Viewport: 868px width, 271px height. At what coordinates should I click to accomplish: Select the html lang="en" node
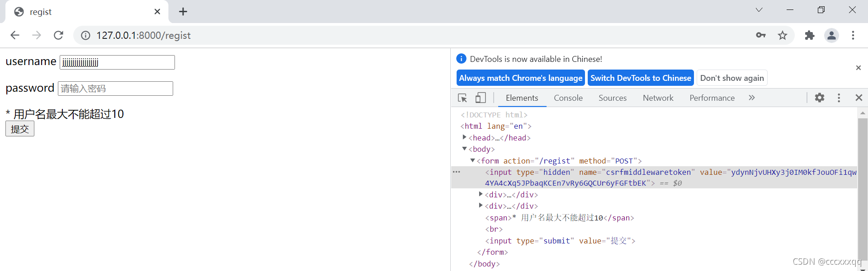496,126
